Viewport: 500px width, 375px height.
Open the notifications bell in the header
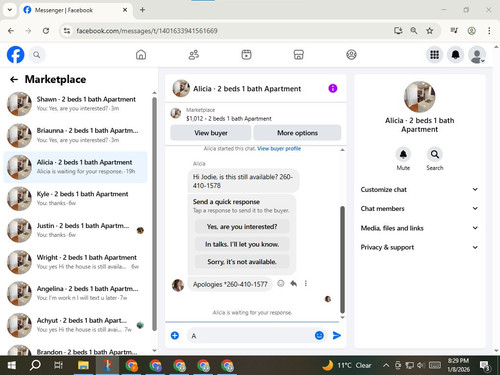(x=455, y=55)
